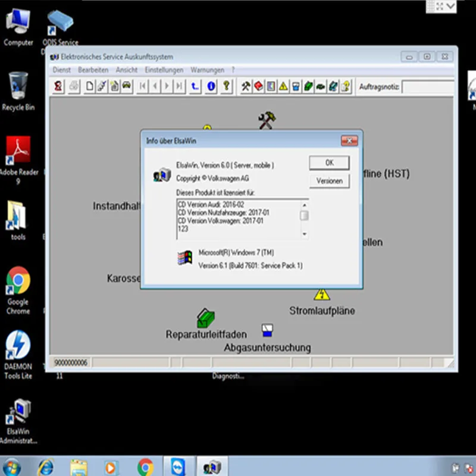Screen dimensions: 476x476
Task: Select 'CD Version Audi: 2016-02' line
Action: pyautogui.click(x=211, y=205)
